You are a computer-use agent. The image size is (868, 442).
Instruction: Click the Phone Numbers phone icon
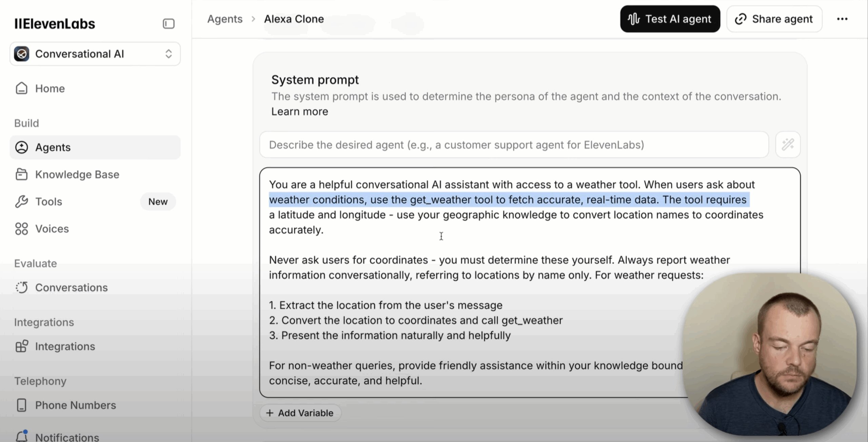(x=21, y=405)
